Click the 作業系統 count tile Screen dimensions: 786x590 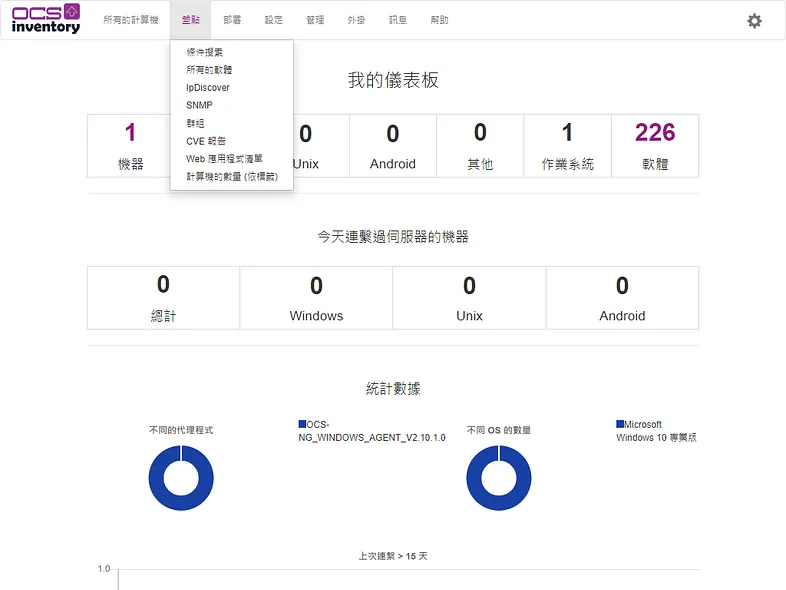pyautogui.click(x=567, y=146)
